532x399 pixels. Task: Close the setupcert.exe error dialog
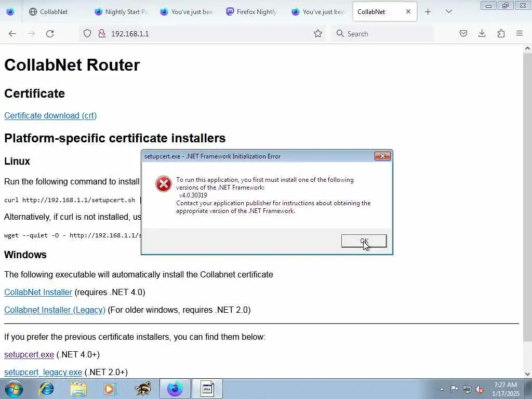382,156
